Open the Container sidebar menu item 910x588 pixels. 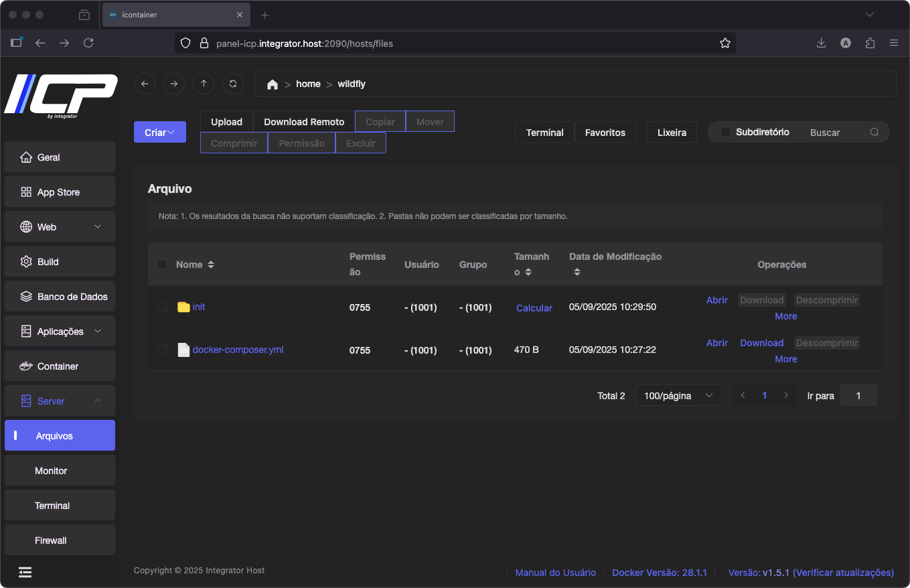(60, 366)
